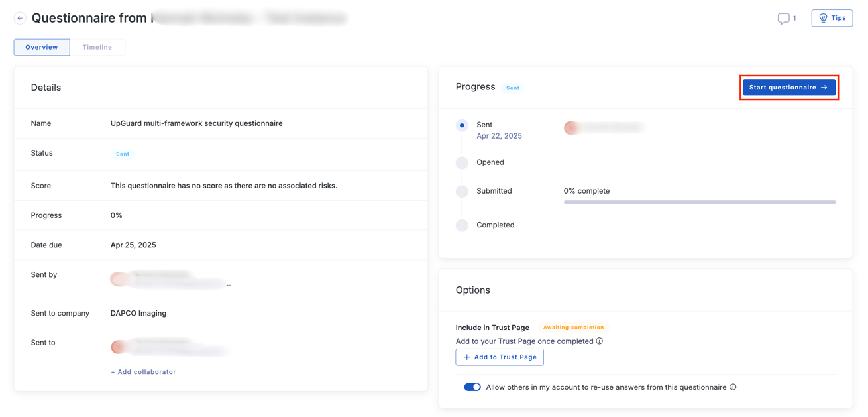Click the blue Sent step dot in Progress
Image resolution: width=868 pixels, height=417 pixels.
pyautogui.click(x=462, y=125)
